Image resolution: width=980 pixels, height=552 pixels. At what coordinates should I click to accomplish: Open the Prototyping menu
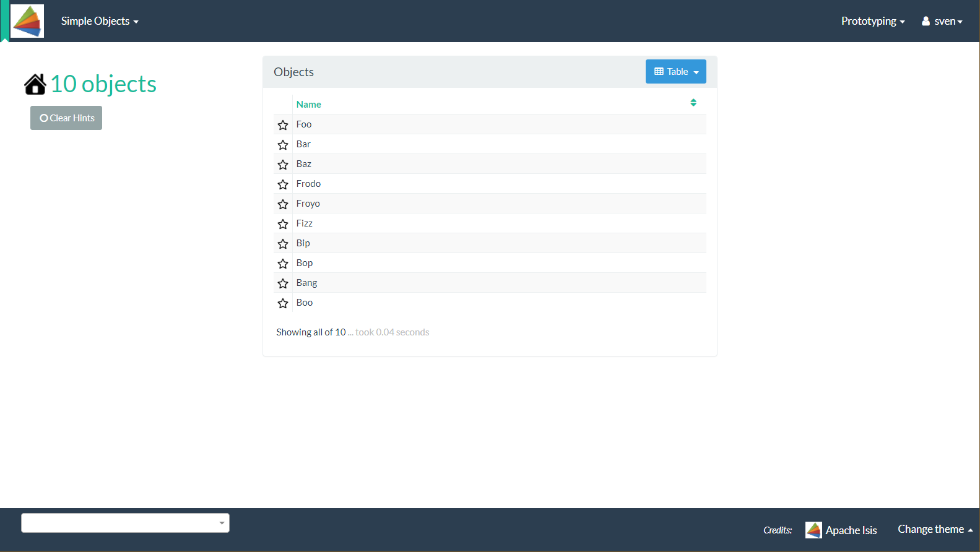tap(872, 21)
